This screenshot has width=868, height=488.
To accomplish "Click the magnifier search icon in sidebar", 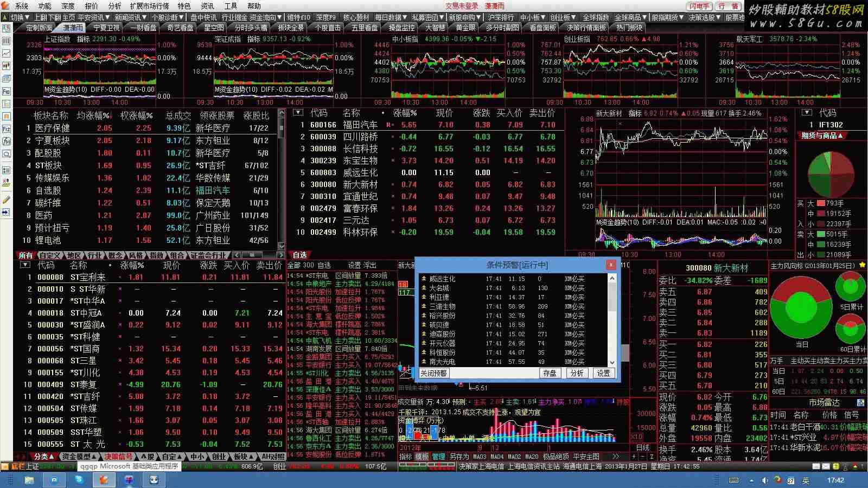I will pos(6,154).
